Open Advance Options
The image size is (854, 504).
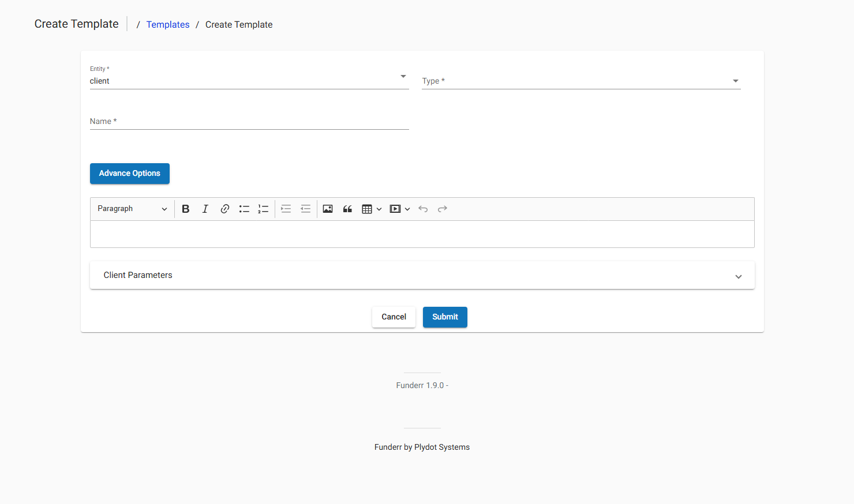pyautogui.click(x=129, y=173)
